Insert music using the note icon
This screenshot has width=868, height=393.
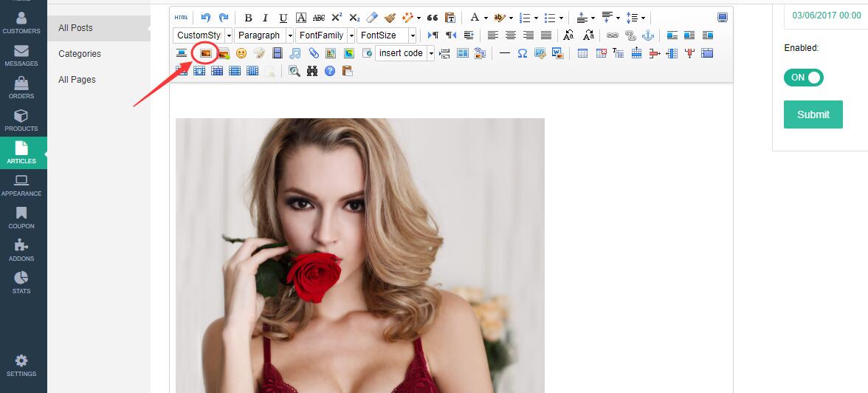[295, 53]
